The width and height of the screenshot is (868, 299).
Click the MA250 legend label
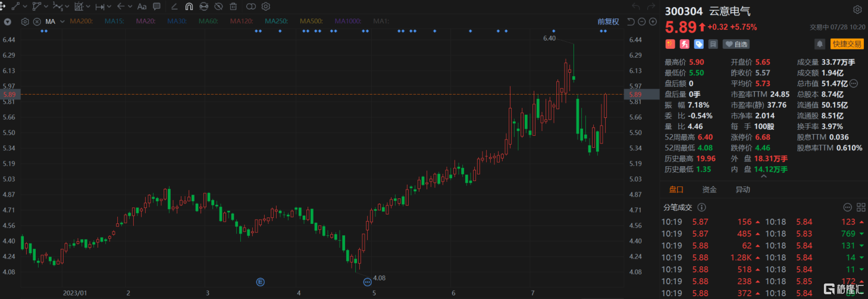276,21
